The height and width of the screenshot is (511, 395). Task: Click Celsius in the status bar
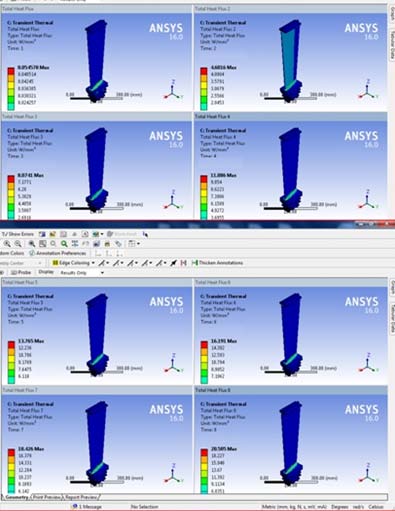pos(376,507)
